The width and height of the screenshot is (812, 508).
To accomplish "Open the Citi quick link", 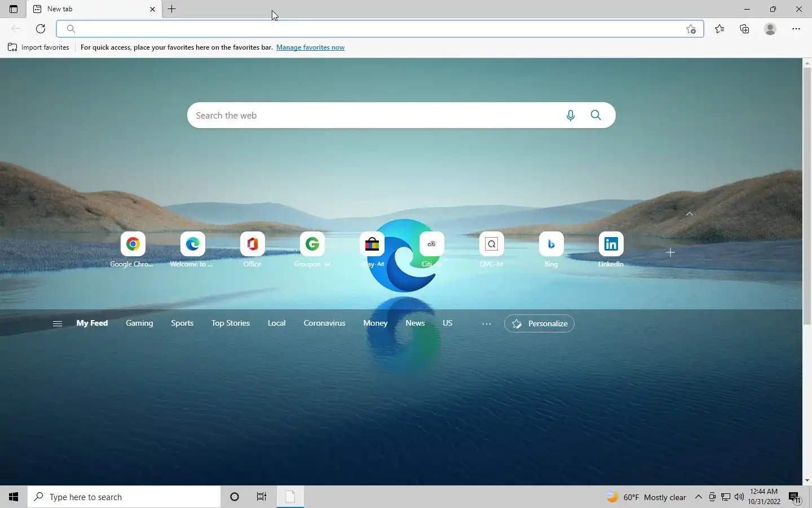I will tap(431, 249).
